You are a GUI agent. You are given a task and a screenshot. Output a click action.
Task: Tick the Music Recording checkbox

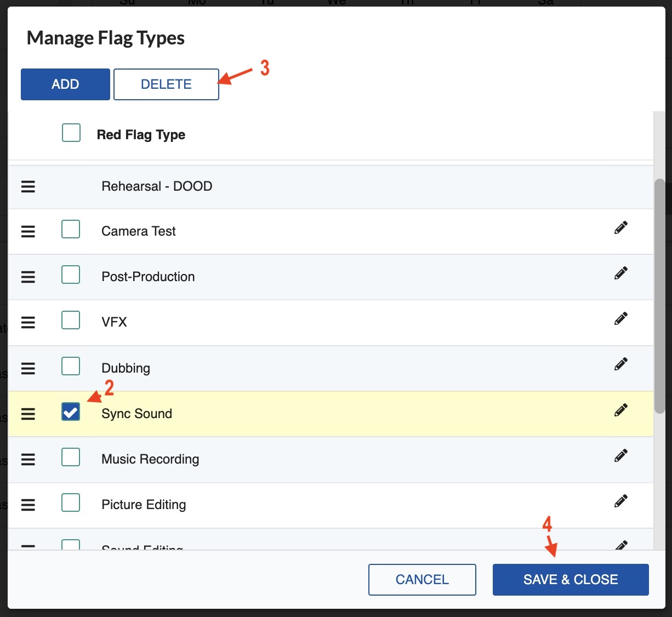tap(71, 457)
